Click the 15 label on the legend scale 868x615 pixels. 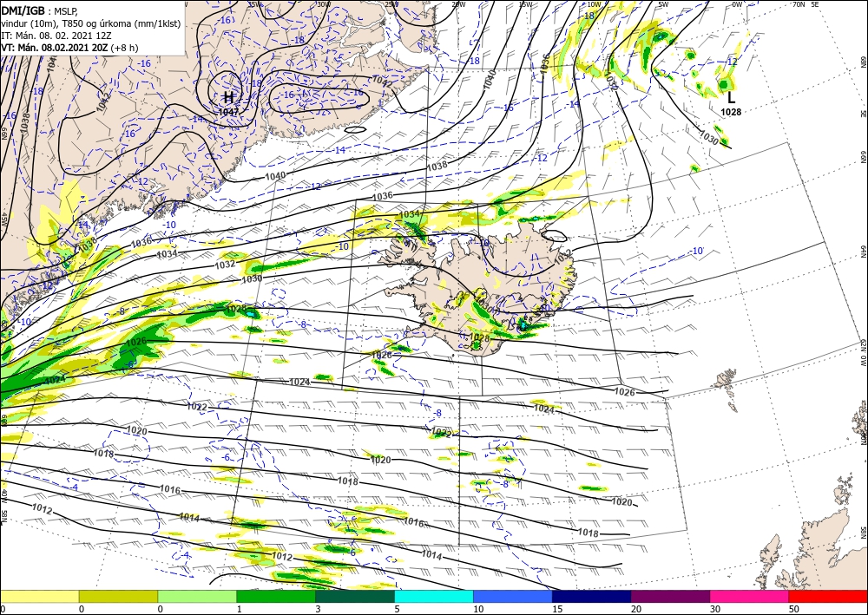[x=557, y=609]
